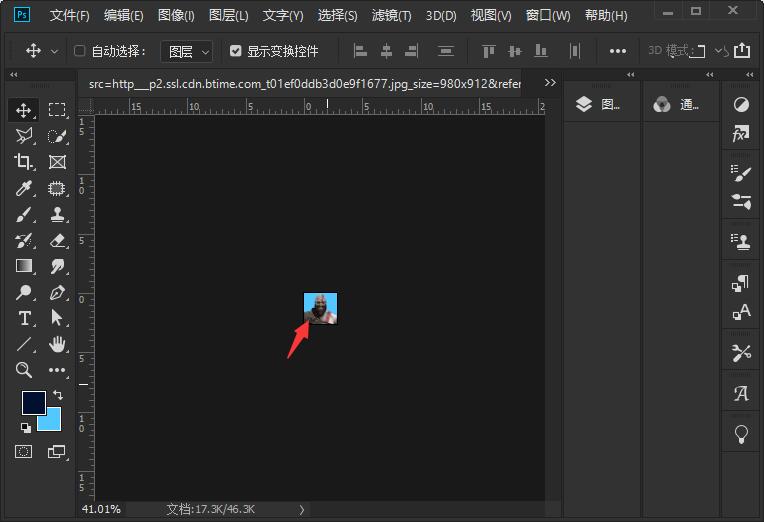Image resolution: width=764 pixels, height=522 pixels.
Task: Expand the document tabs overflow arrows
Action: pyautogui.click(x=550, y=83)
